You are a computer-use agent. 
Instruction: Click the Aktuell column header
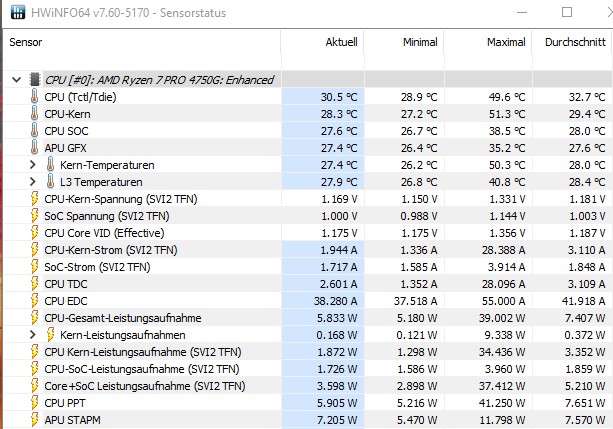323,42
